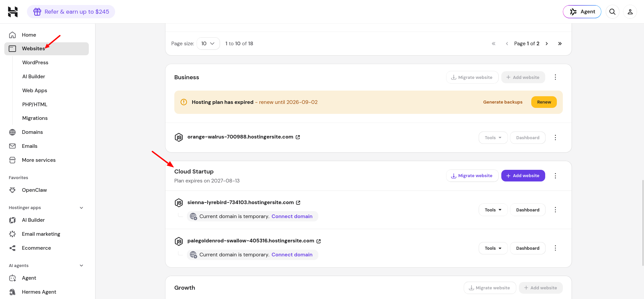Go to previous page chevron
Image resolution: width=644 pixels, height=299 pixels.
click(x=507, y=44)
